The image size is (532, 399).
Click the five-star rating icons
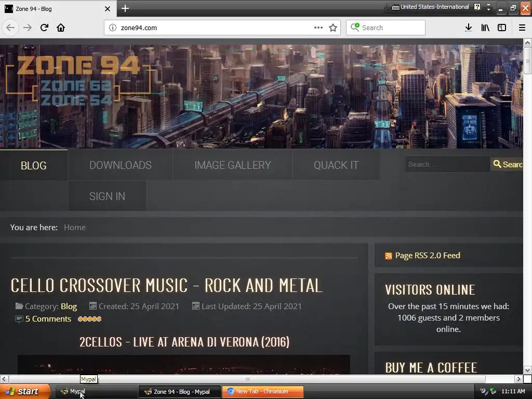(x=89, y=319)
